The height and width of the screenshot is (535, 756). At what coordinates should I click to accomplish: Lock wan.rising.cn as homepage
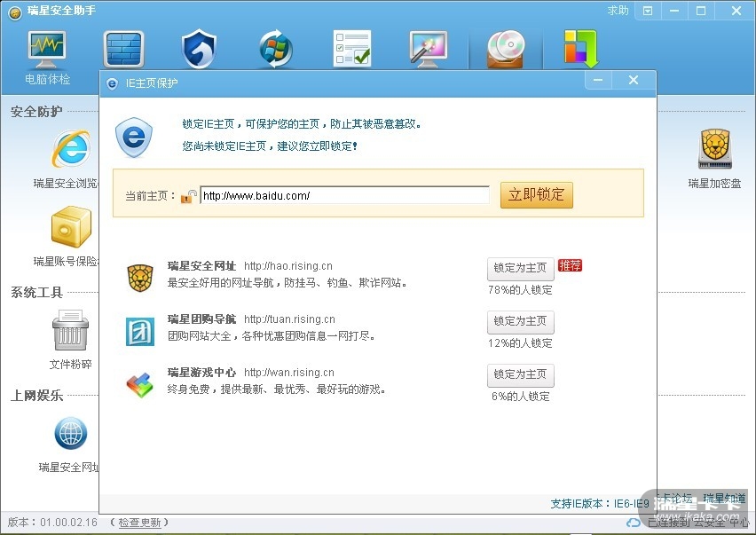(x=521, y=375)
